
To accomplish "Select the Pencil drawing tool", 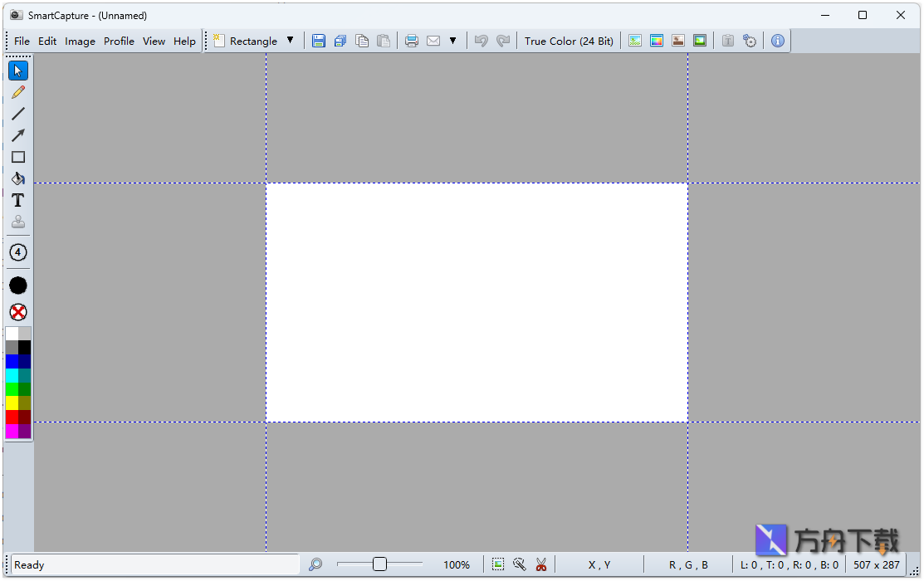I will (x=17, y=92).
